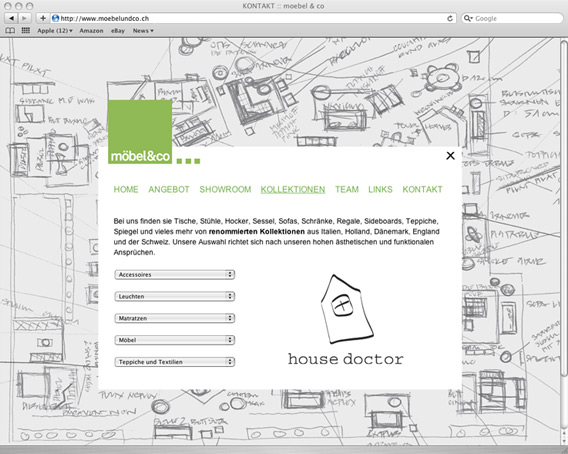Click the house doctor logo image

346,320
